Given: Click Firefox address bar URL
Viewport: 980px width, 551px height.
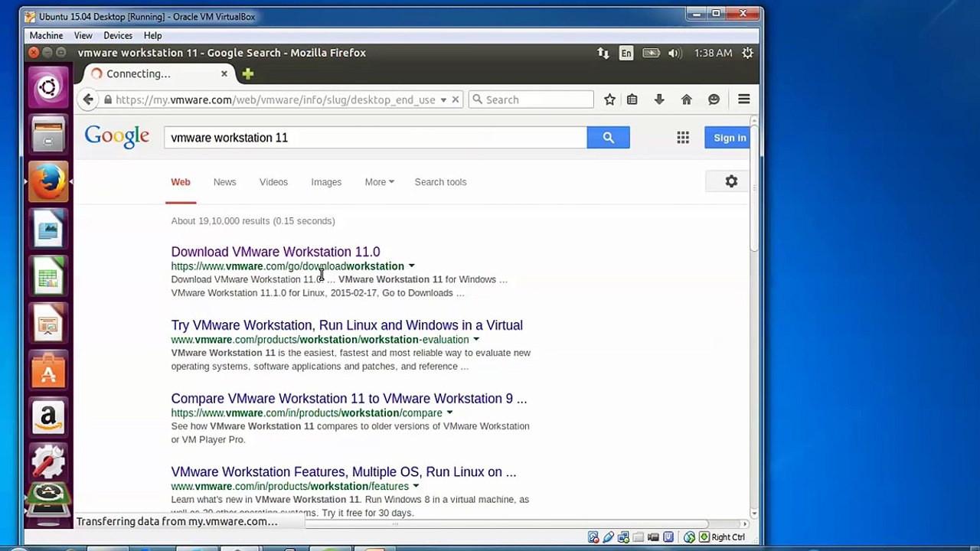Looking at the screenshot, I should (x=275, y=99).
